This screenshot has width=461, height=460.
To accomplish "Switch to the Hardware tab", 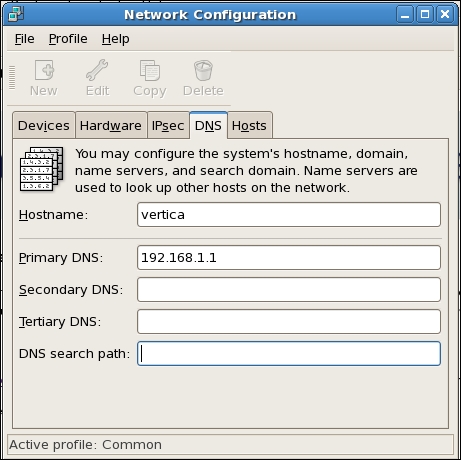I will coord(111,125).
